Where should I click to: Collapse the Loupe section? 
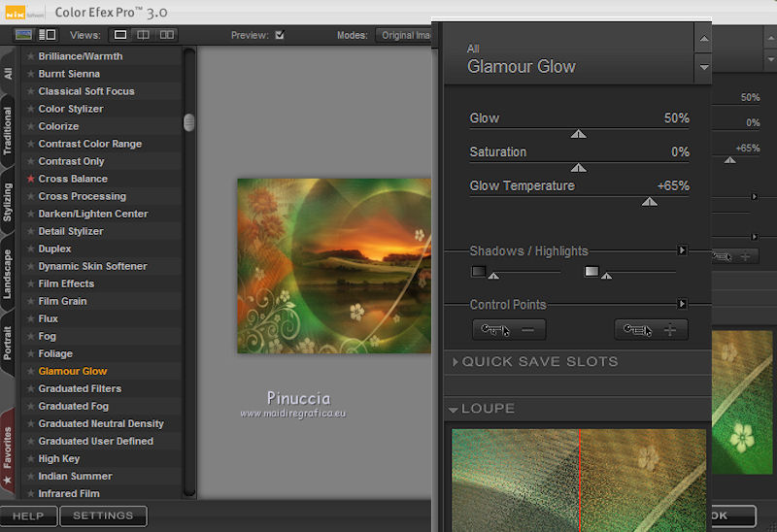(x=455, y=410)
